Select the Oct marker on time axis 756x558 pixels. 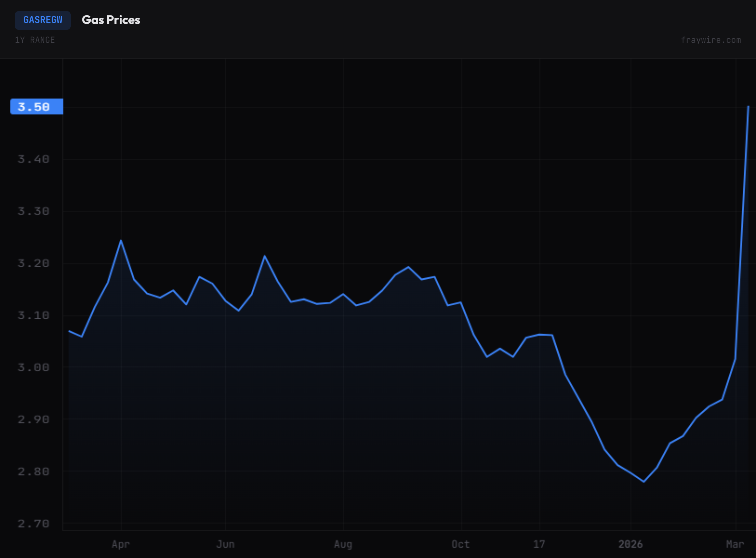[461, 544]
